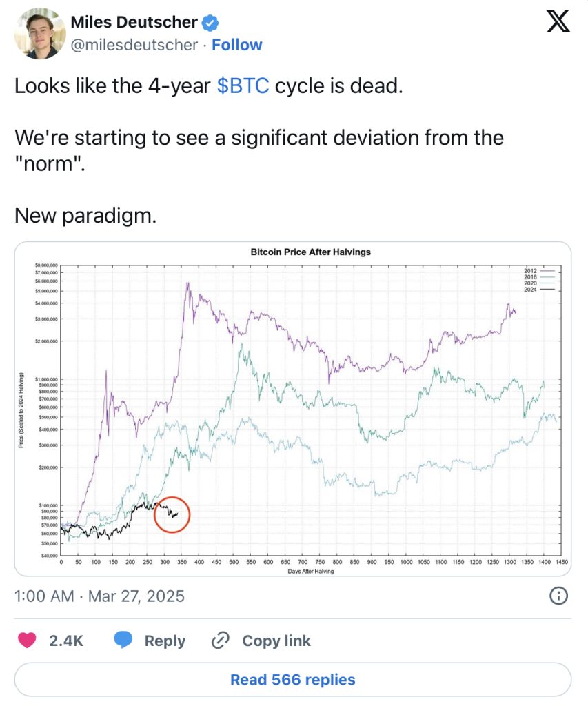
Task: Click the Bitcoin Price After Halvings title
Action: [x=311, y=252]
